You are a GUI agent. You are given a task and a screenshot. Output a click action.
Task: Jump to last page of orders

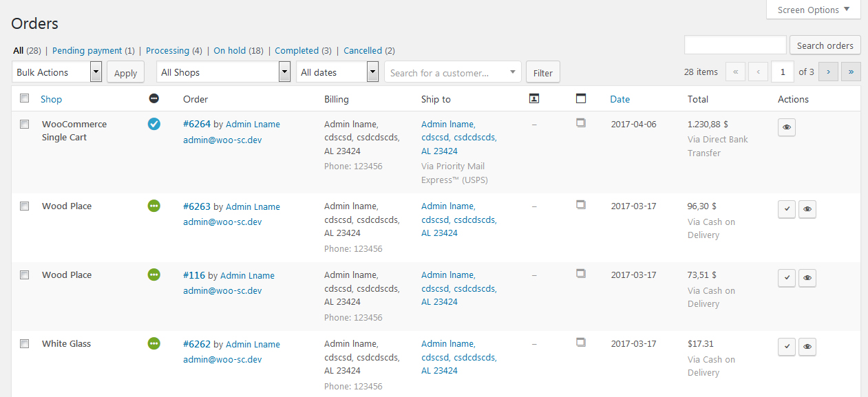[x=851, y=72]
